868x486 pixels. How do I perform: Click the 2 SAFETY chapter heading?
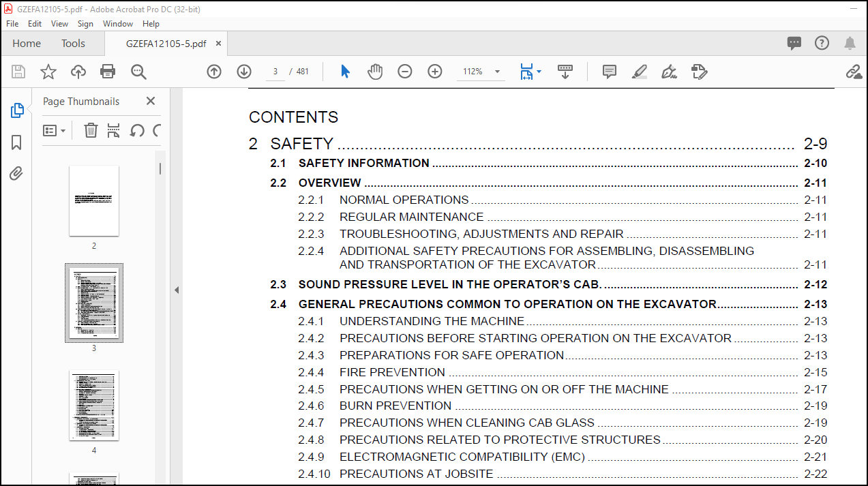pos(538,144)
